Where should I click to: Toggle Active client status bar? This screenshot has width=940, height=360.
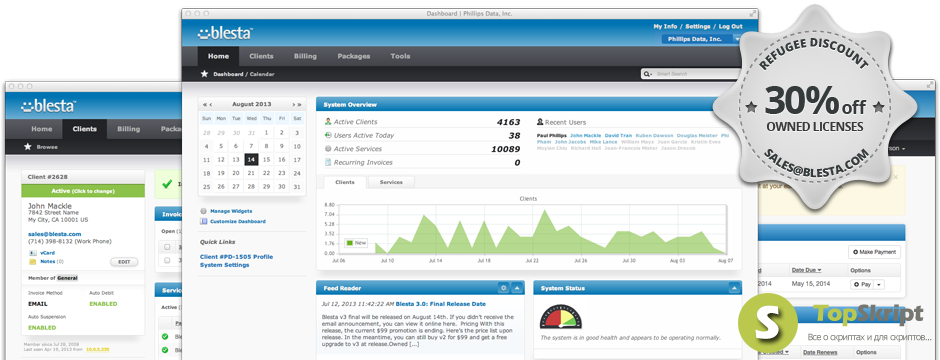[83, 190]
